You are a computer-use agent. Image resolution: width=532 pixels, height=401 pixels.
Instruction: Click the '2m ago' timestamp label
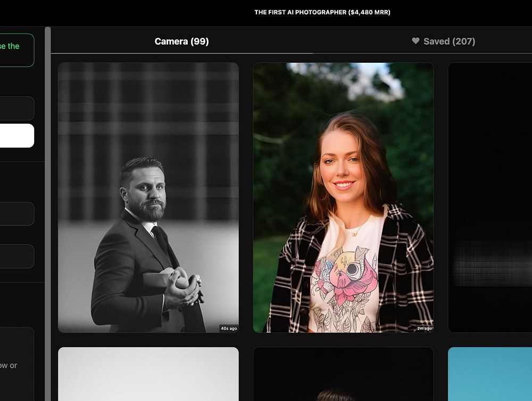425,329
